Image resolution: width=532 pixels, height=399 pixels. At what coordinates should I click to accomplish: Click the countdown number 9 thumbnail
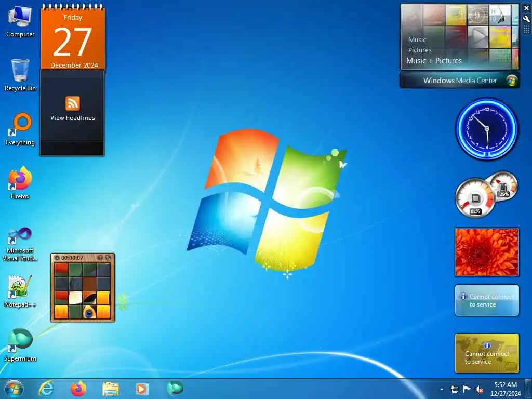click(x=478, y=15)
